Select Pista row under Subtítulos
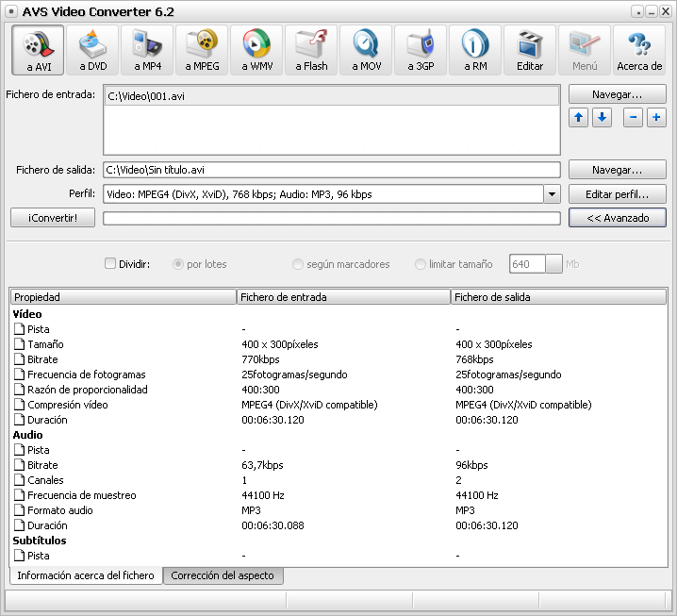The image size is (677, 616). pyautogui.click(x=338, y=556)
